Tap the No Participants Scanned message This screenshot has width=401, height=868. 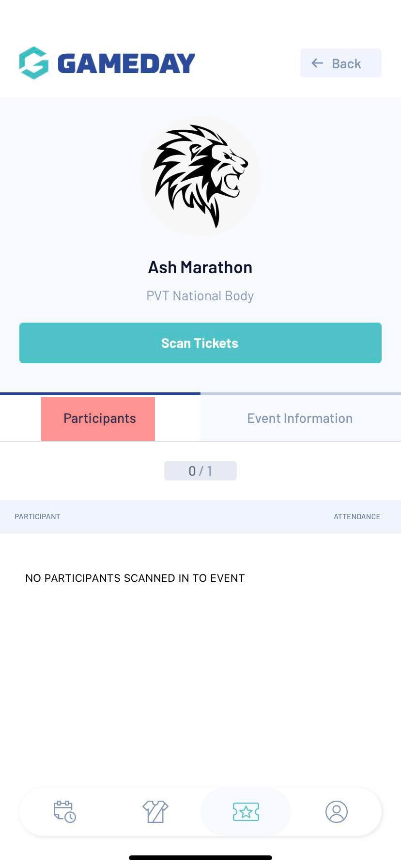(135, 578)
